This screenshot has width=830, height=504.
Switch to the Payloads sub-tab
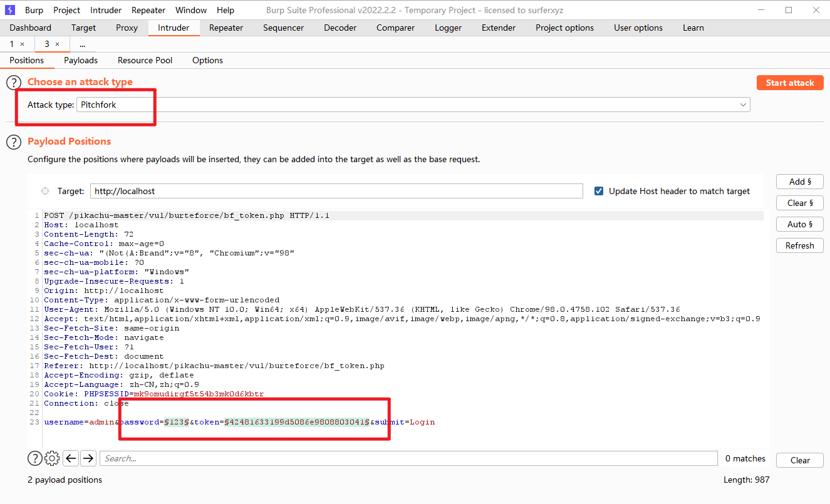(x=81, y=61)
